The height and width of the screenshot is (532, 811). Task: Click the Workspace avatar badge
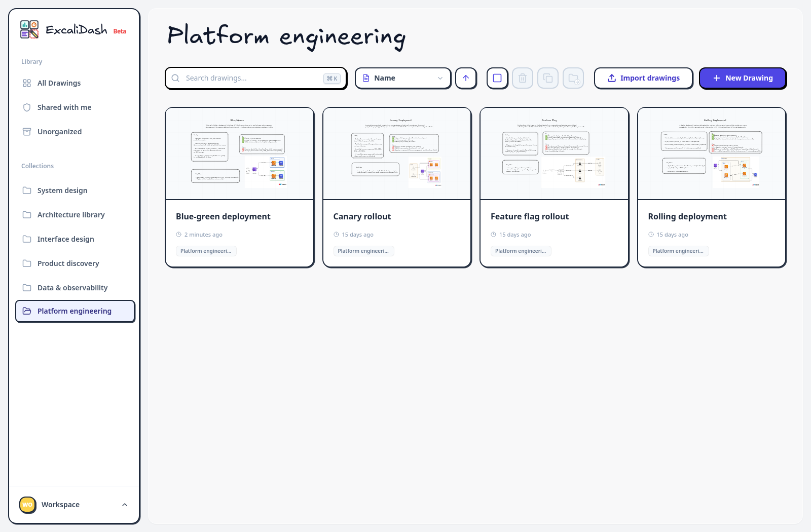(x=27, y=505)
